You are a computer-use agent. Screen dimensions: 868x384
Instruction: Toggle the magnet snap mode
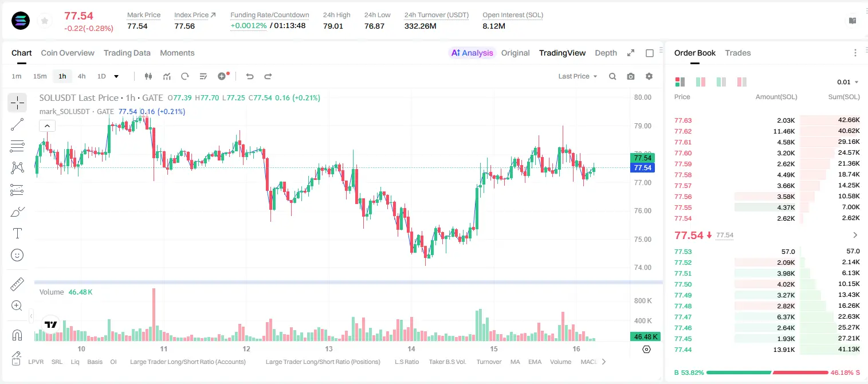tap(17, 335)
